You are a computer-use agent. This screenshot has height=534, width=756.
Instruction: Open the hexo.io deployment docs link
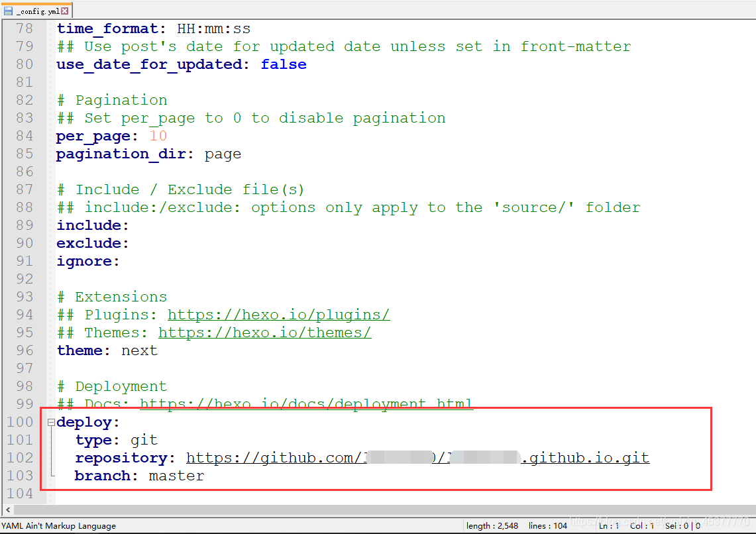click(307, 403)
